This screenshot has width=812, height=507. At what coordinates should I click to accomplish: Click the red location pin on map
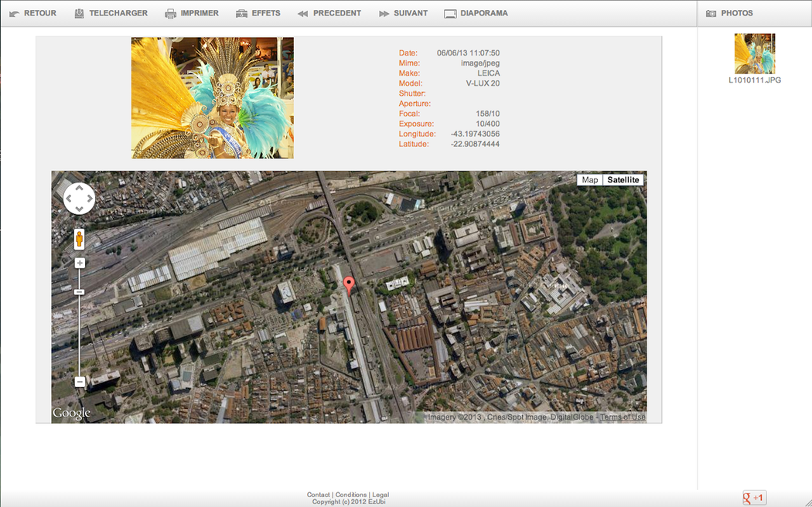[x=349, y=284]
